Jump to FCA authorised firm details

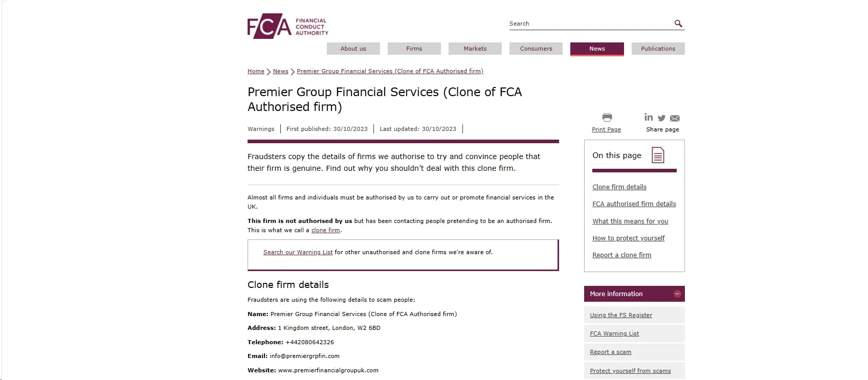634,204
